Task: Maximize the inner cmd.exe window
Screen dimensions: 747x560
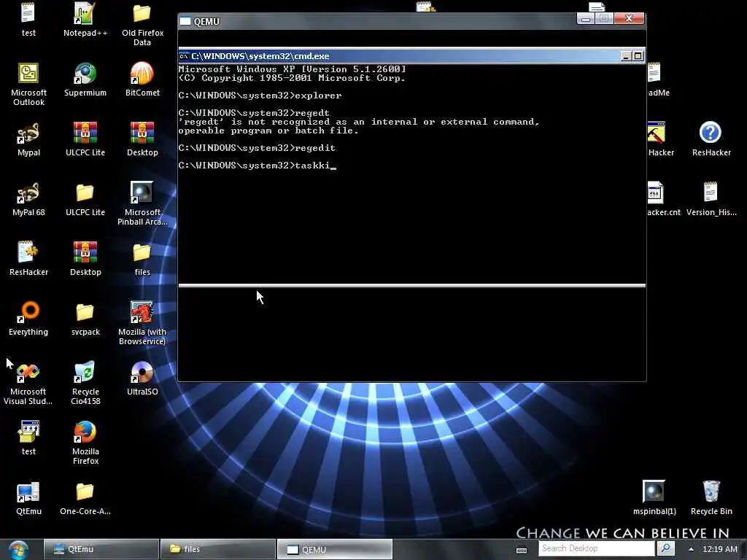Action: pos(638,56)
